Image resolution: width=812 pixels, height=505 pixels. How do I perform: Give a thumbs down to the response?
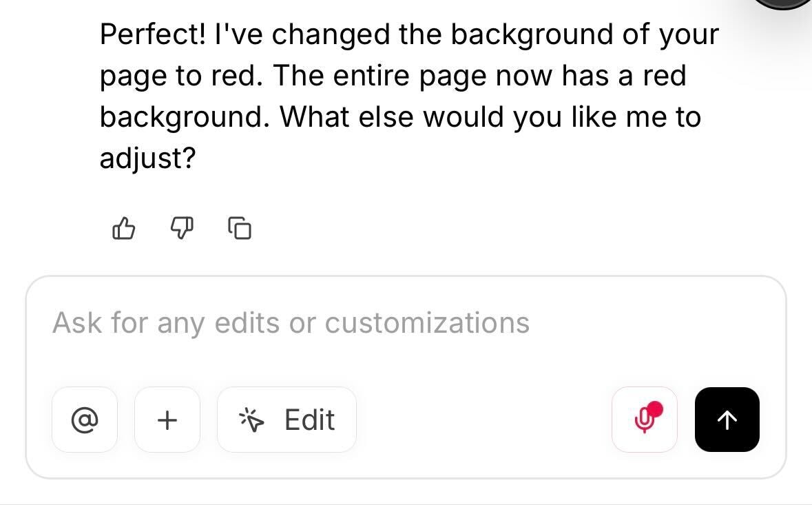tap(182, 229)
